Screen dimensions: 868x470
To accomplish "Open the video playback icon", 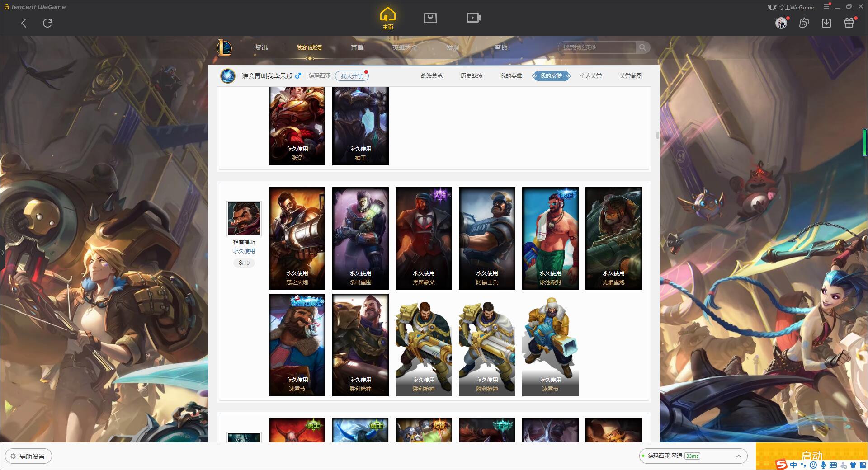I will 473,18.
